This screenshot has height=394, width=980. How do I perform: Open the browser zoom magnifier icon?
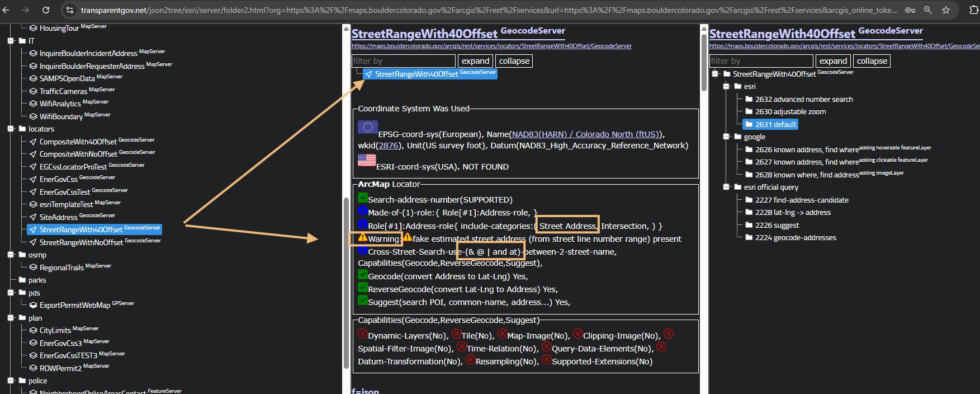928,10
